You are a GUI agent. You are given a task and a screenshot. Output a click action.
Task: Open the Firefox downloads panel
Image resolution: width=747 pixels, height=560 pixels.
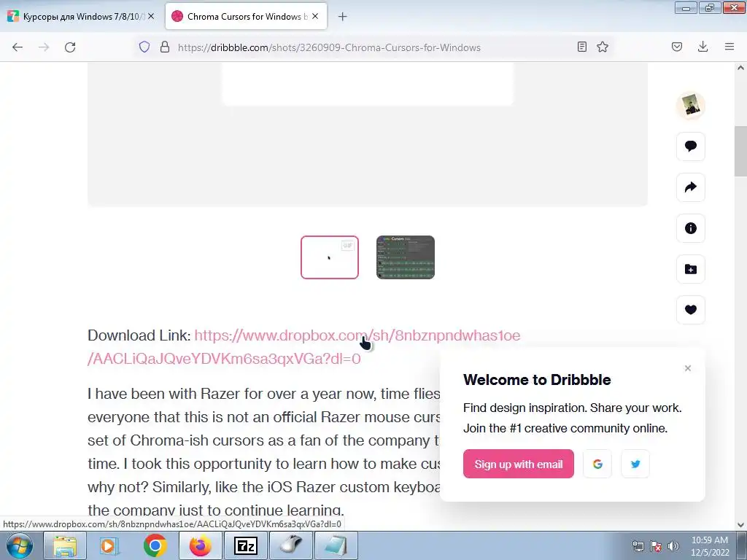[703, 47]
